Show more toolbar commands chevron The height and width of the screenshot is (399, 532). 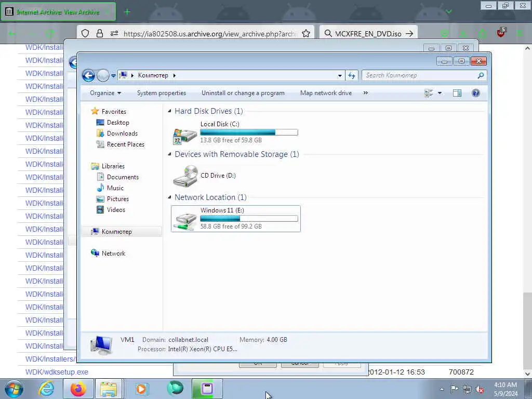coord(365,93)
